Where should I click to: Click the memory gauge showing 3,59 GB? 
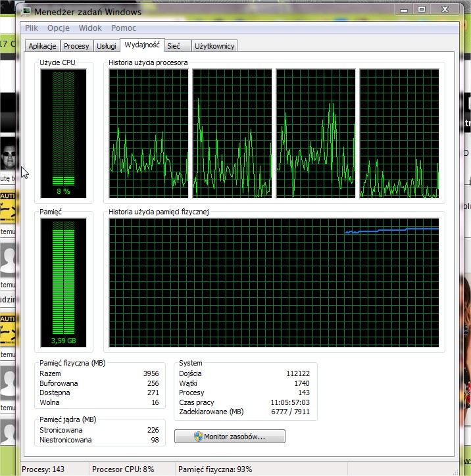63,282
